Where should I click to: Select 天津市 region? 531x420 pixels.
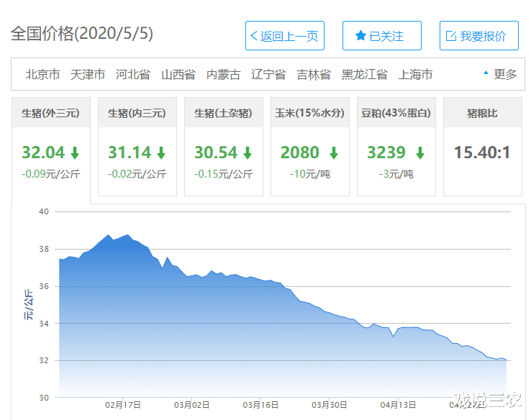click(88, 75)
